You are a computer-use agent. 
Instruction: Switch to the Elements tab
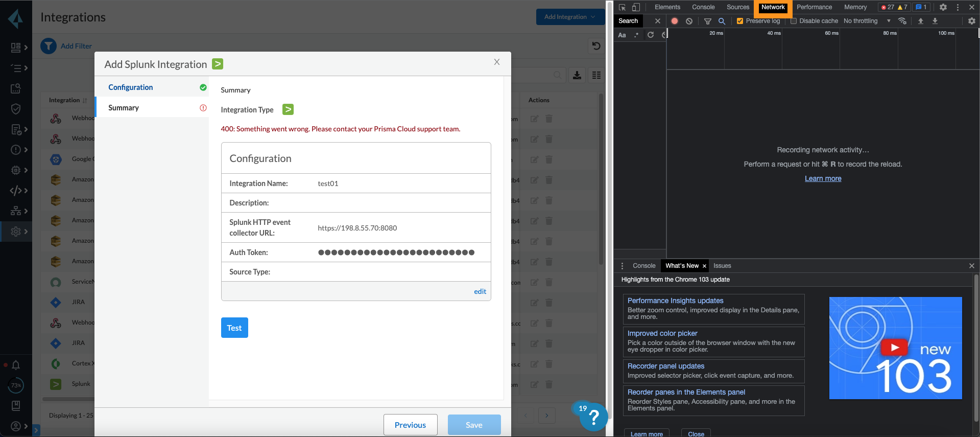(x=667, y=7)
